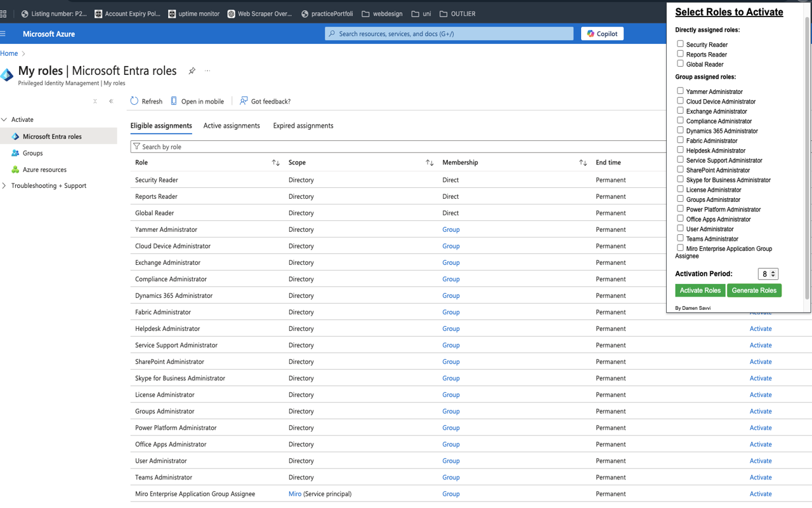Activate the Miro Enterprise Application Group Assignee
The image size is (812, 508).
pos(761,493)
